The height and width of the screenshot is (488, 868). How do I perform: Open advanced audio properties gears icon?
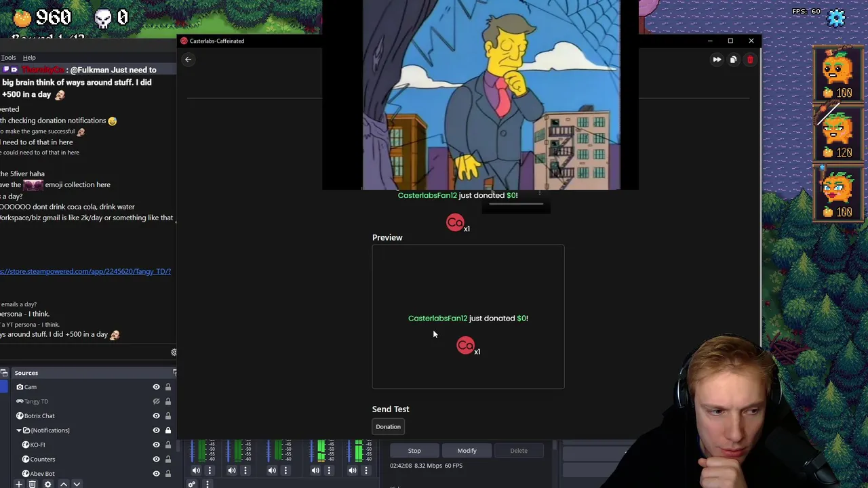(192, 484)
